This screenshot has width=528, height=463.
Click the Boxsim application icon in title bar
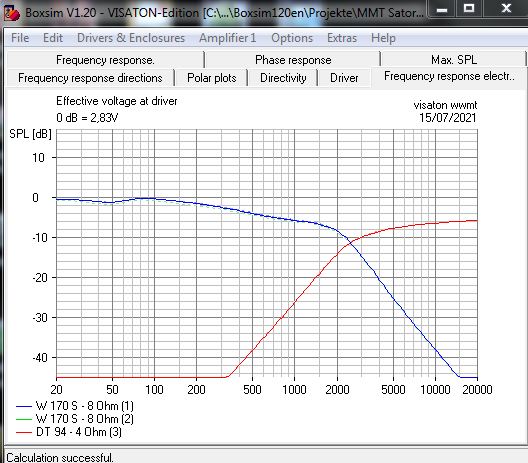[x=11, y=13]
